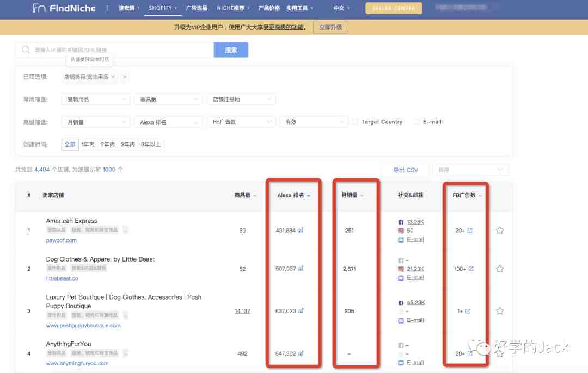Open the 月销量 advanced filter dropdown

click(x=96, y=122)
